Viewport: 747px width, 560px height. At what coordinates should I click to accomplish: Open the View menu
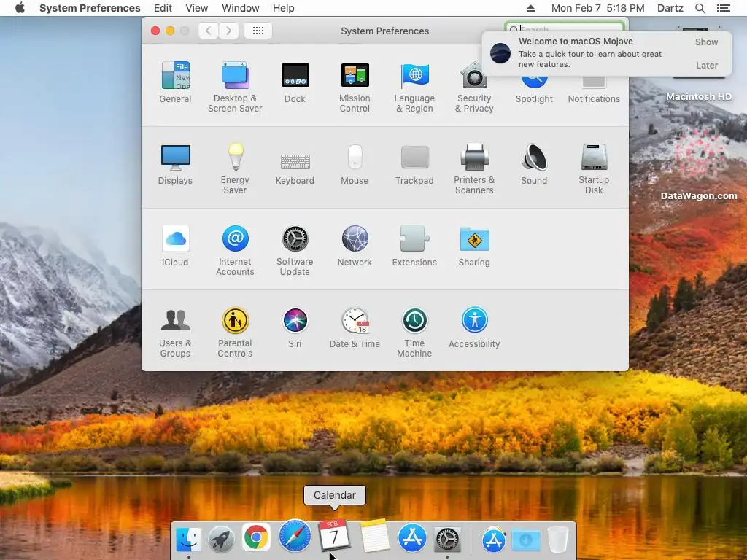click(197, 8)
